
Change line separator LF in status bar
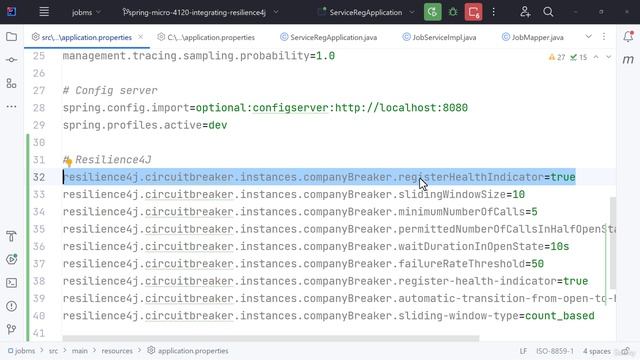point(523,351)
